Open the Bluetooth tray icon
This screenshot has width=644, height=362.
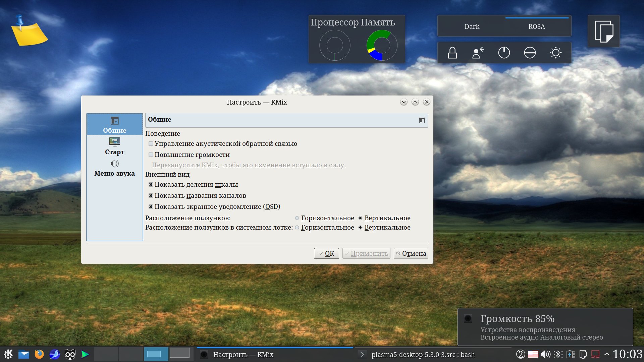tap(558, 354)
